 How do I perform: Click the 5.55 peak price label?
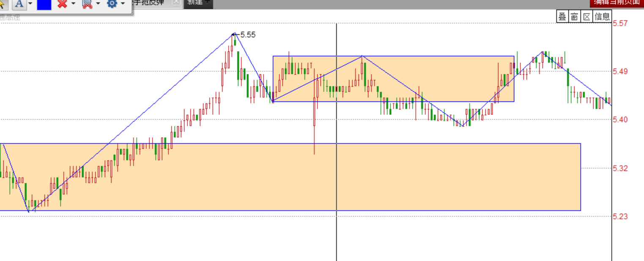pos(248,35)
